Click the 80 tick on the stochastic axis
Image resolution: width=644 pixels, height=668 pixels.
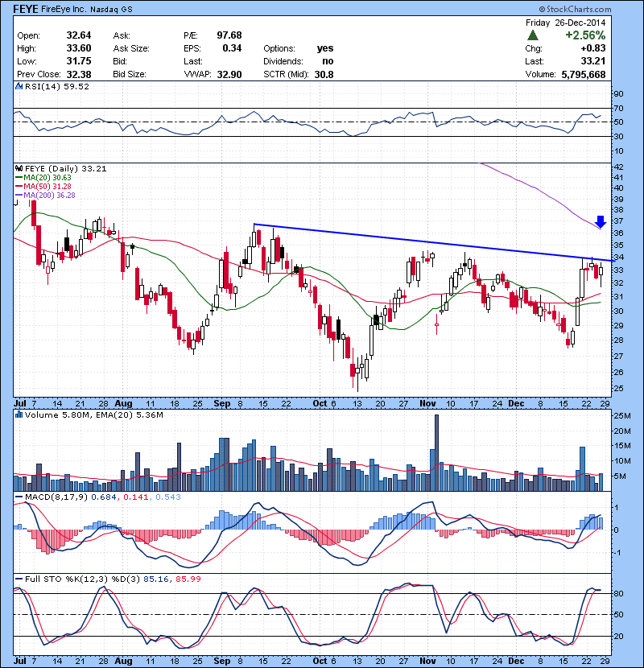tap(618, 593)
